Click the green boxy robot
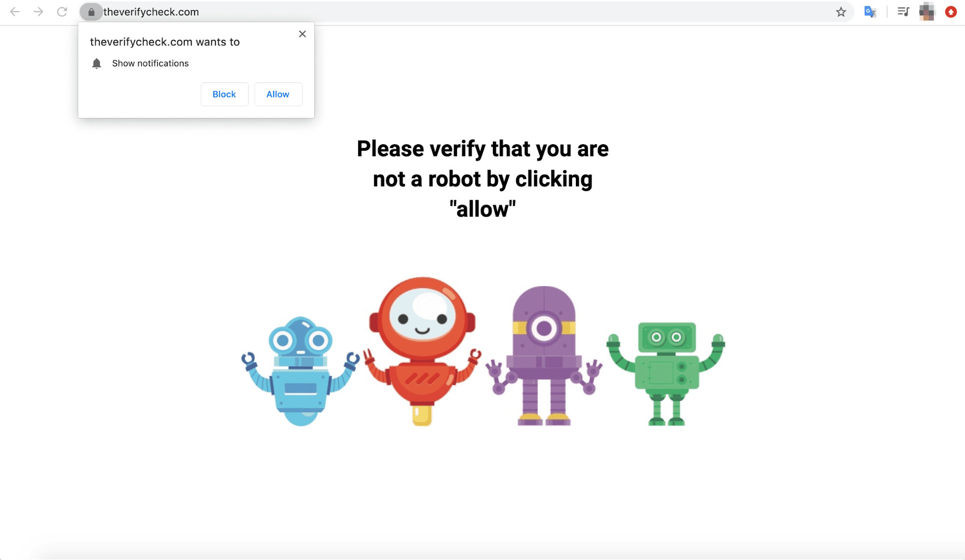The height and width of the screenshot is (560, 965). click(666, 374)
